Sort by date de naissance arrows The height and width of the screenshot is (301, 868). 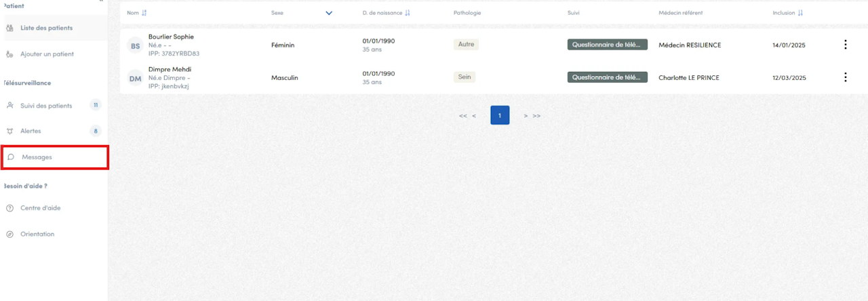(408, 13)
